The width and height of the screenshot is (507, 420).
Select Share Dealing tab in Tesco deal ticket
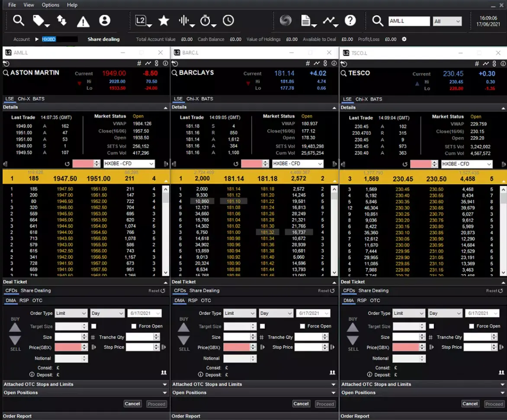pyautogui.click(x=373, y=290)
